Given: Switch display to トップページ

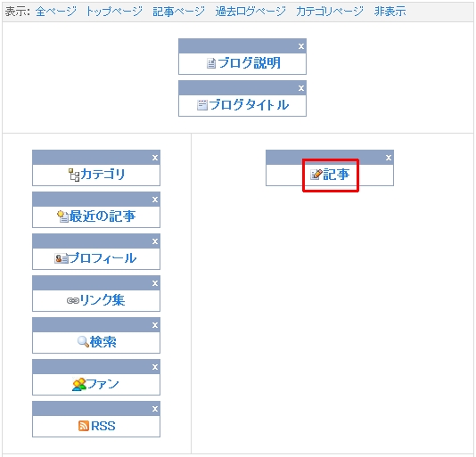Looking at the screenshot, I should 114,12.
